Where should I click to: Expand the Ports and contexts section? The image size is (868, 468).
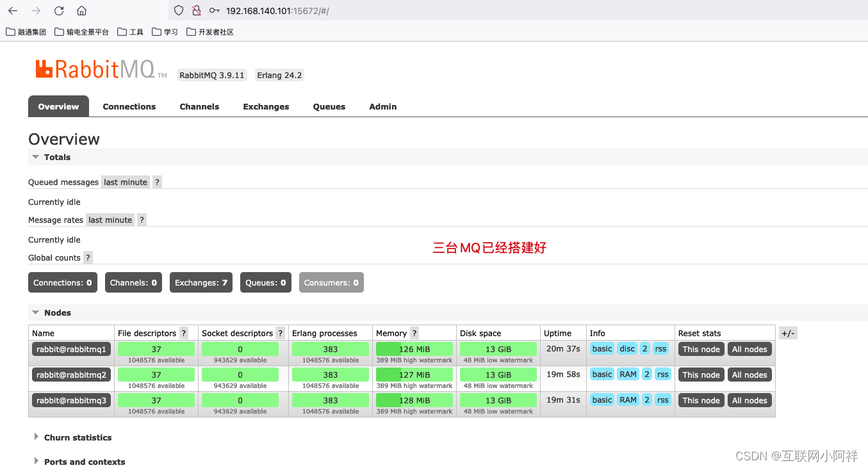tap(79, 462)
